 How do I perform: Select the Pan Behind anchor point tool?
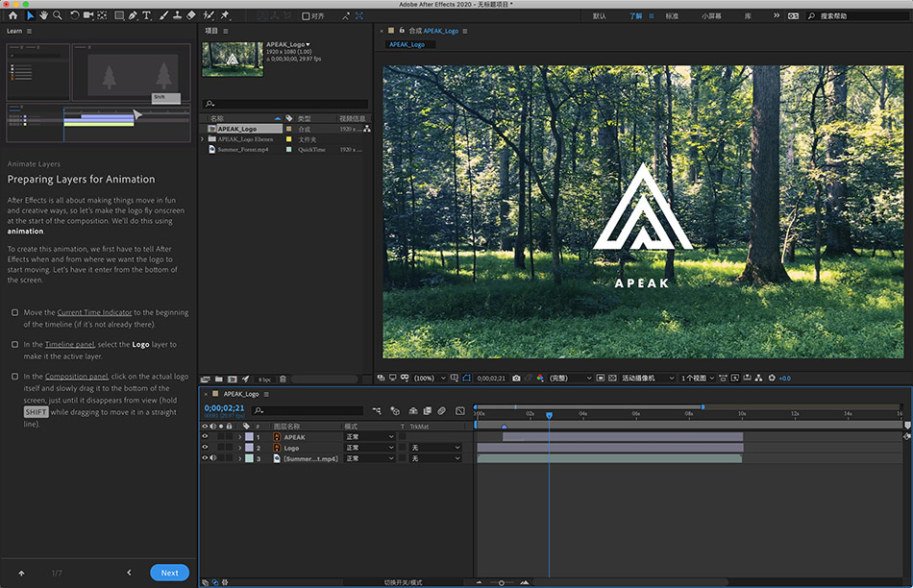coord(102,15)
